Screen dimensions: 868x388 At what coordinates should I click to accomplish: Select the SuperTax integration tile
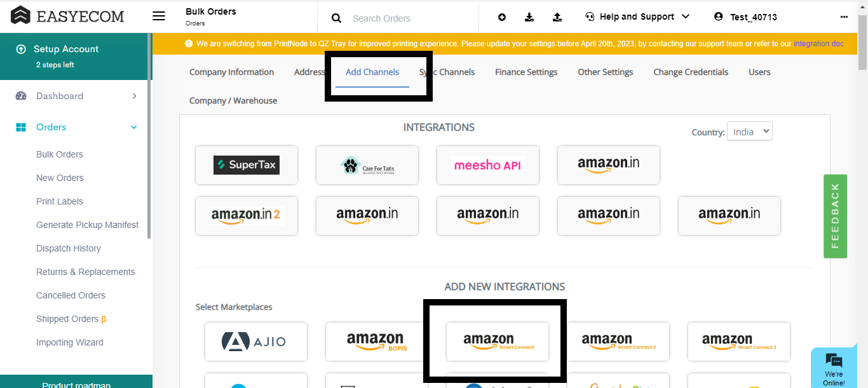247,165
